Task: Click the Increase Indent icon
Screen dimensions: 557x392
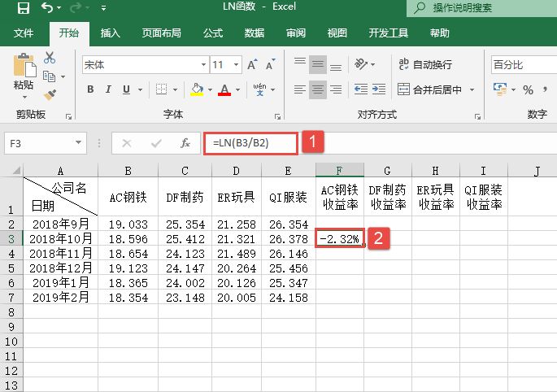Action: point(380,89)
